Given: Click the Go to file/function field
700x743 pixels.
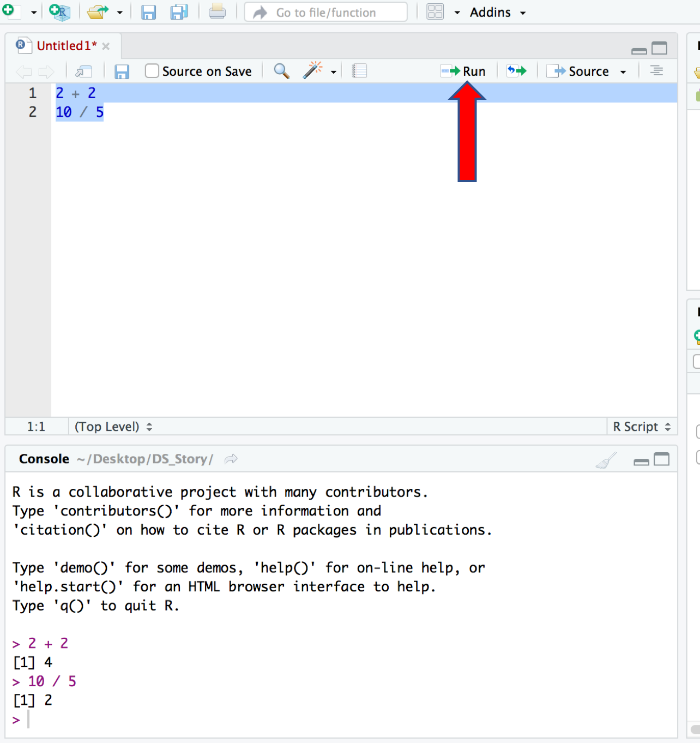Looking at the screenshot, I should (326, 12).
